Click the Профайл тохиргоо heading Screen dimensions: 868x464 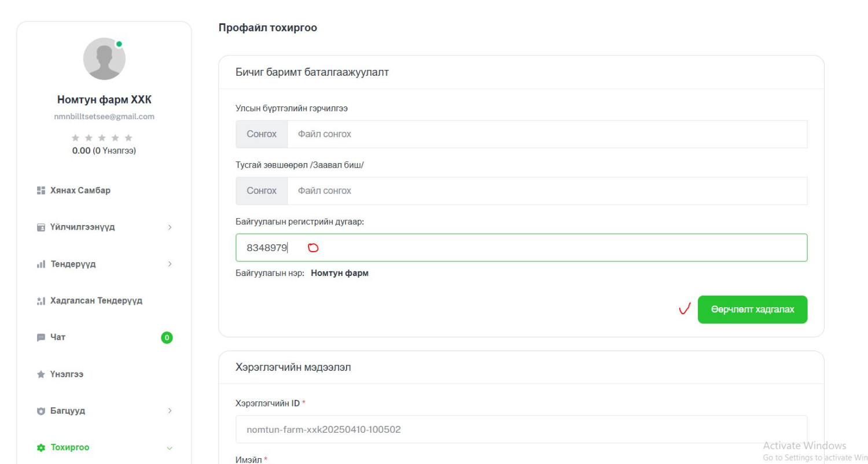267,28
